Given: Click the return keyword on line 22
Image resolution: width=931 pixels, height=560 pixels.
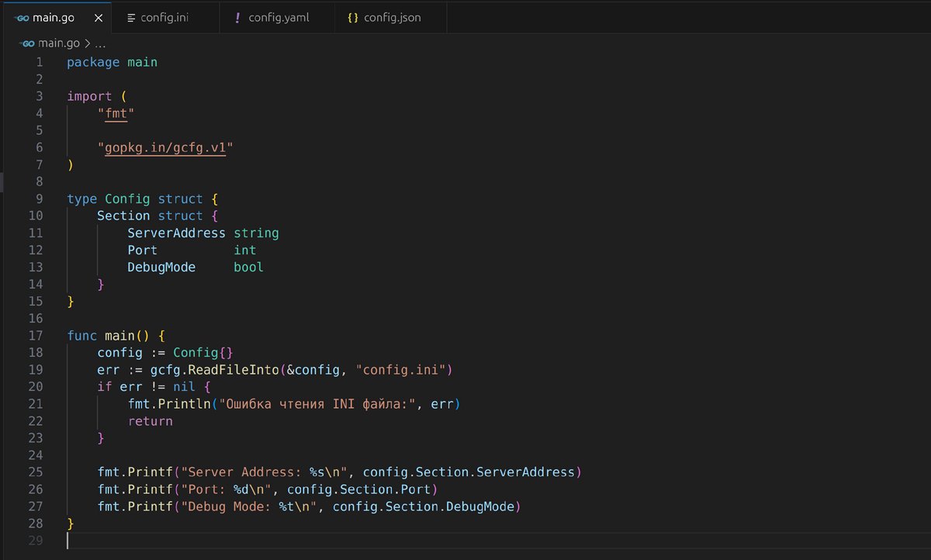Looking at the screenshot, I should [150, 421].
